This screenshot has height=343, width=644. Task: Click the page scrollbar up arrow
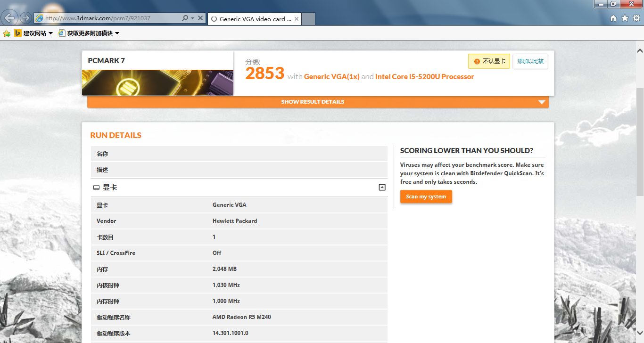click(640, 50)
